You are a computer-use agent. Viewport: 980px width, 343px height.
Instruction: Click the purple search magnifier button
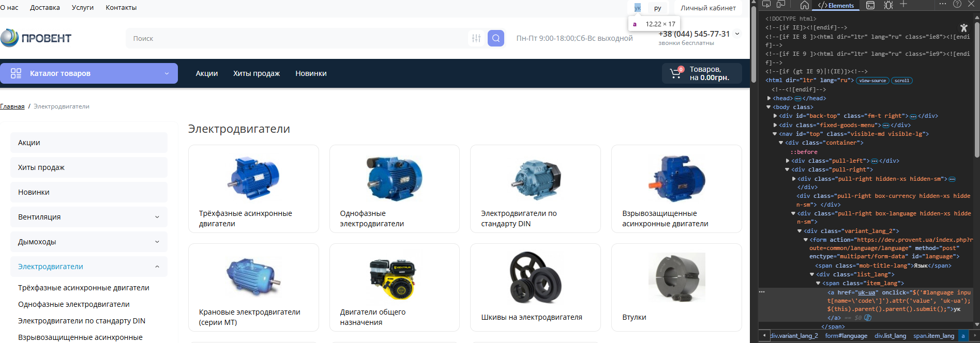496,38
